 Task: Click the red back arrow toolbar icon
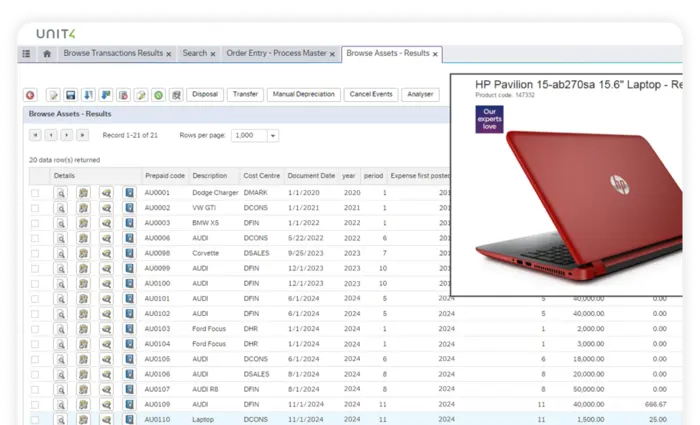pyautogui.click(x=31, y=95)
